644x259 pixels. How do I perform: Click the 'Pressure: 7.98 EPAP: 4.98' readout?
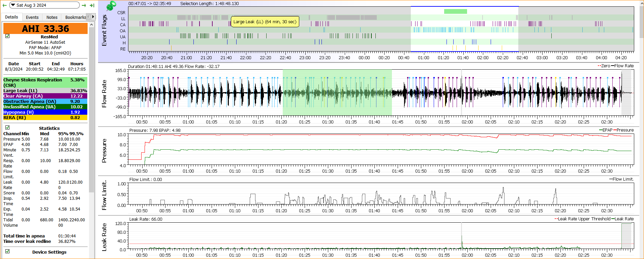[x=155, y=130]
